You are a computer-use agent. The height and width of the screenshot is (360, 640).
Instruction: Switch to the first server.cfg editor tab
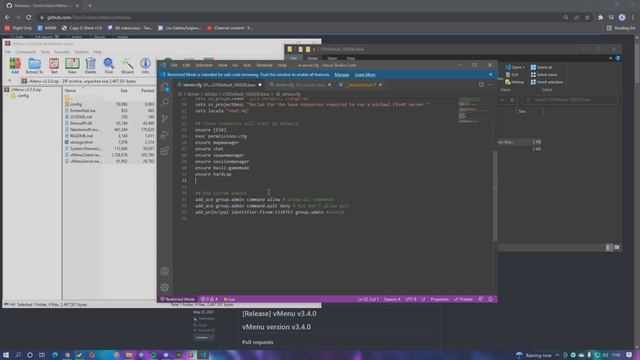tap(219, 85)
